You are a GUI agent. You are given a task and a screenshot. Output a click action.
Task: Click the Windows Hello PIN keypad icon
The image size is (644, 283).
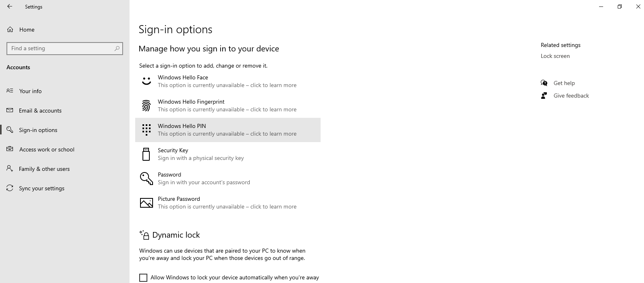[x=146, y=130]
